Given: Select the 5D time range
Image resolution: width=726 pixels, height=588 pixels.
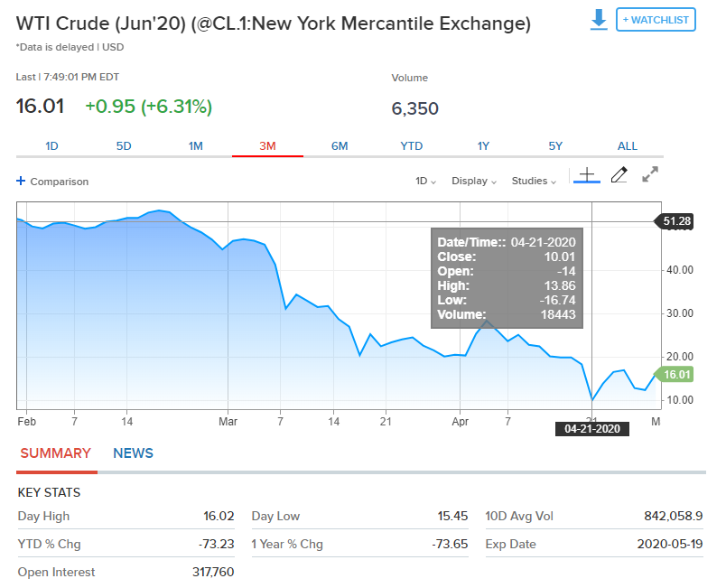Looking at the screenshot, I should pos(124,146).
